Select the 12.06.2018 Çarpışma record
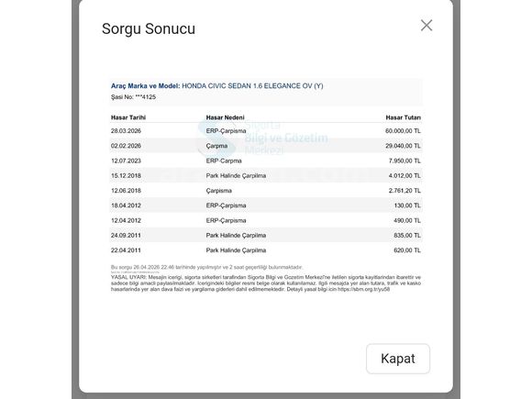Image resolution: width=532 pixels, height=399 pixels. click(266, 191)
